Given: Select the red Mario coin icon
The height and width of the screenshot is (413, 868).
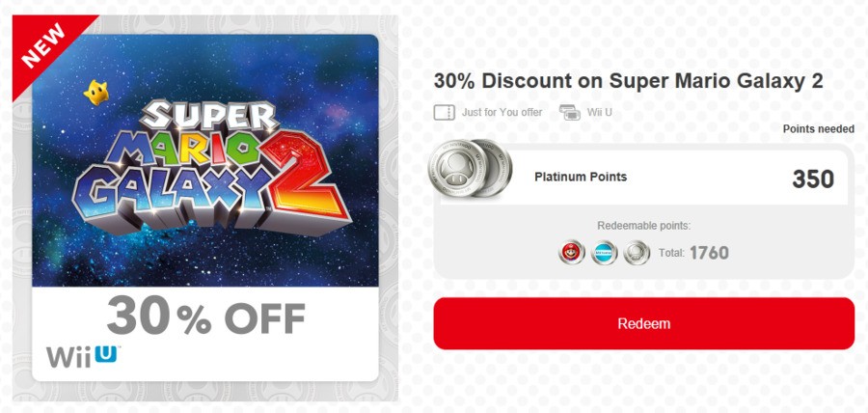Looking at the screenshot, I should 571,254.
